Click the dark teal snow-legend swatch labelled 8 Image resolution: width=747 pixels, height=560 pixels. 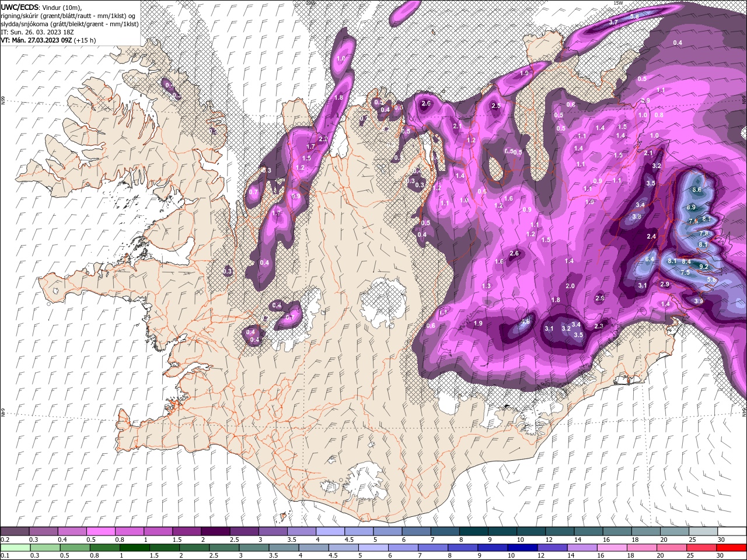(473, 531)
